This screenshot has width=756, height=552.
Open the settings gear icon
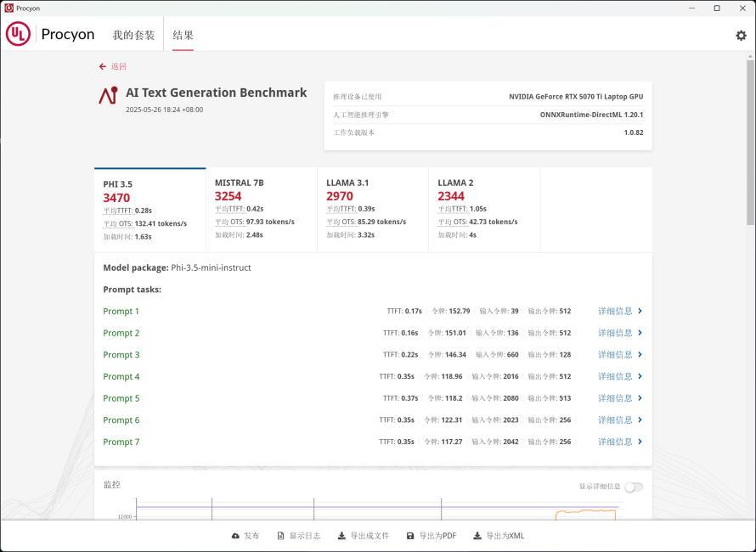741,35
